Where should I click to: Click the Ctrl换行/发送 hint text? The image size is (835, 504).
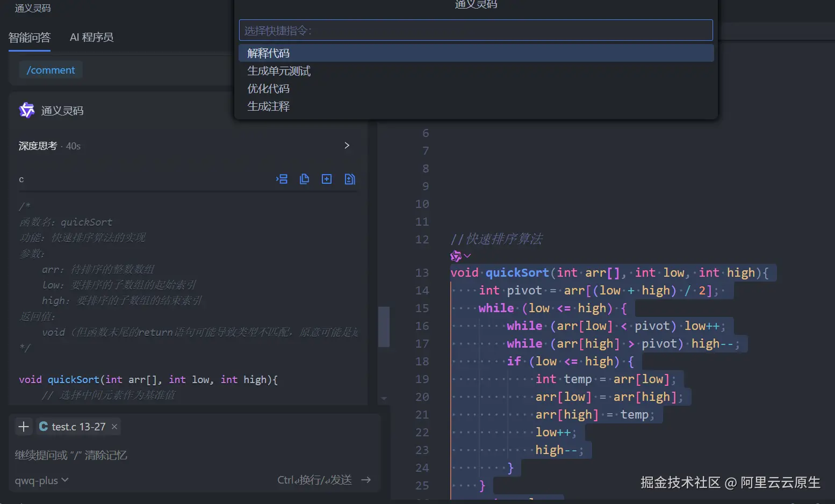(x=314, y=480)
